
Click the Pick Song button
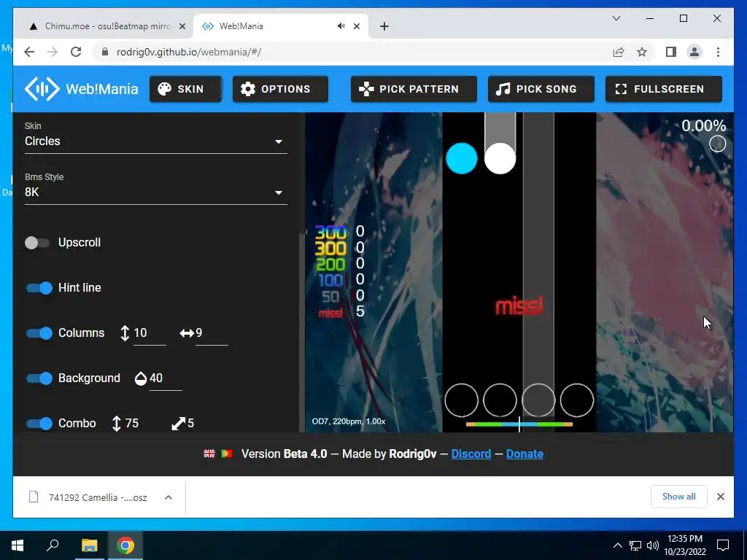point(541,89)
